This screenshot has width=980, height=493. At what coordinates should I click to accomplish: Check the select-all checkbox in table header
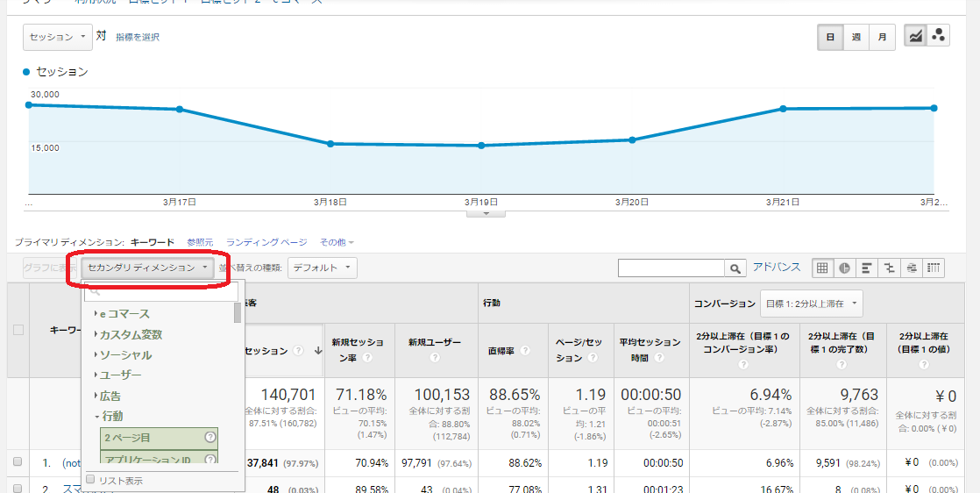pyautogui.click(x=18, y=330)
